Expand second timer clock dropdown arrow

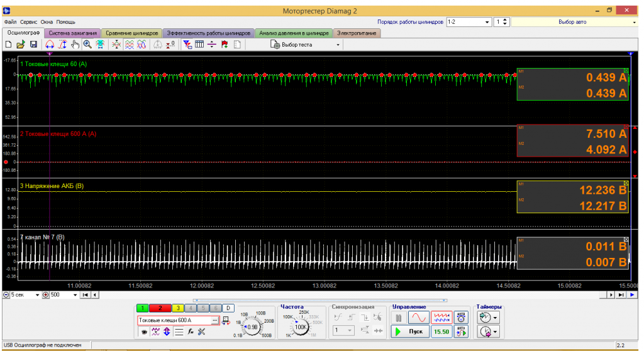(x=496, y=331)
